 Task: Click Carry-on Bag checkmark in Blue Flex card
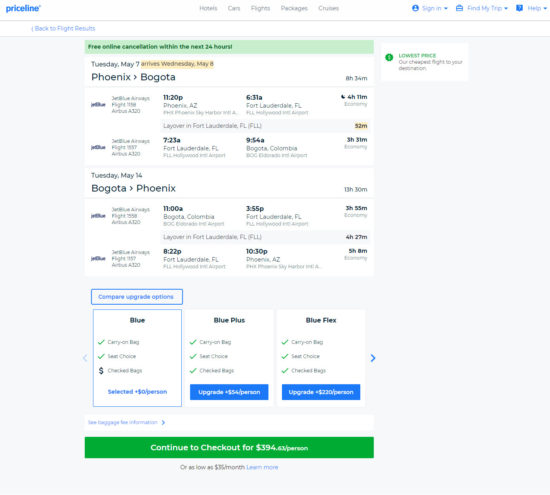tap(285, 342)
